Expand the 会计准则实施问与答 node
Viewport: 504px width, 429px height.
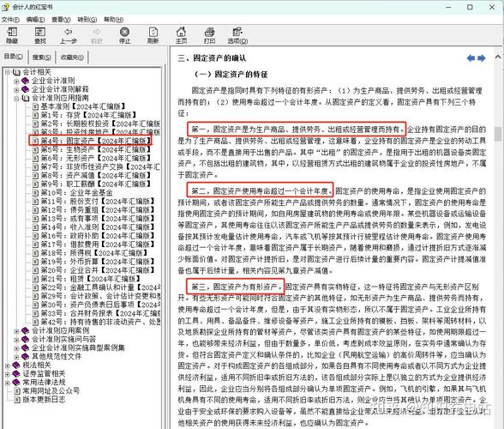point(16,340)
